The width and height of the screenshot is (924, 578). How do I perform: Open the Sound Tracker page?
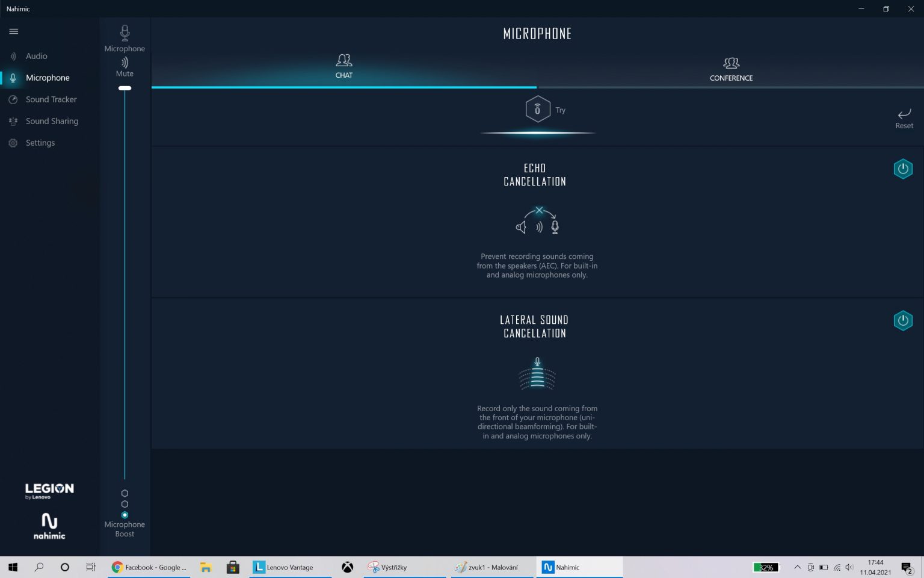pos(51,99)
